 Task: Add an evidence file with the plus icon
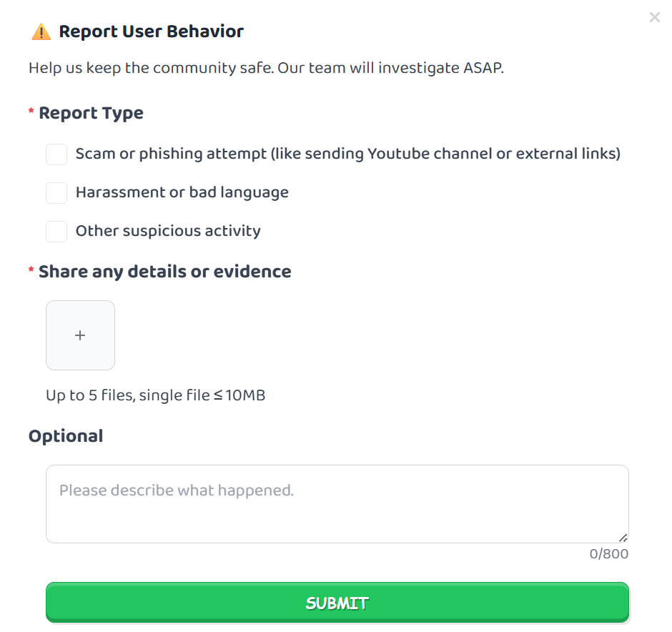[x=80, y=335]
